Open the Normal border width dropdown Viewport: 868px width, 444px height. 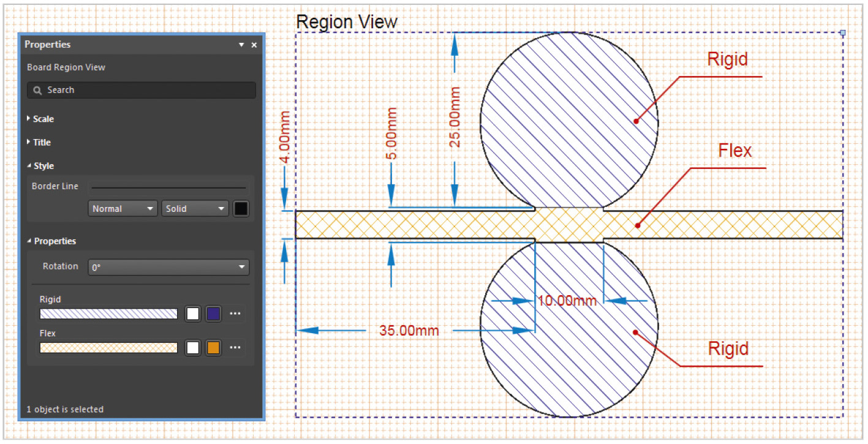(123, 209)
